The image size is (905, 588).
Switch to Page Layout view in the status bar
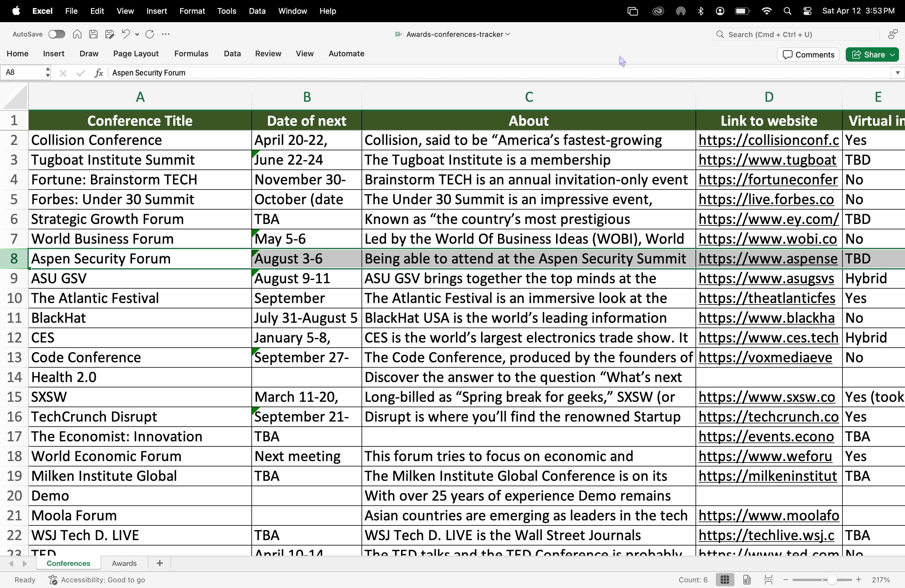[747, 580]
